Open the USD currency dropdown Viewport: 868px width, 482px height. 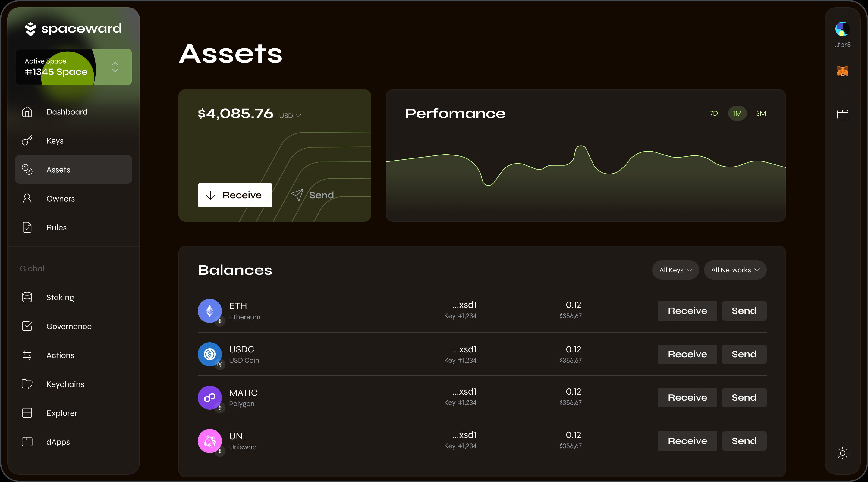[290, 115]
